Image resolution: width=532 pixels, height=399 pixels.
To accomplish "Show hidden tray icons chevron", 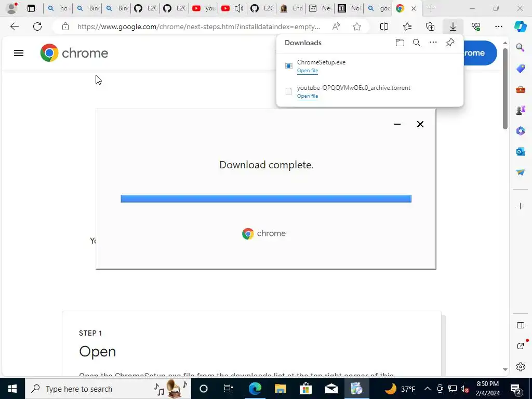I will pos(428,389).
